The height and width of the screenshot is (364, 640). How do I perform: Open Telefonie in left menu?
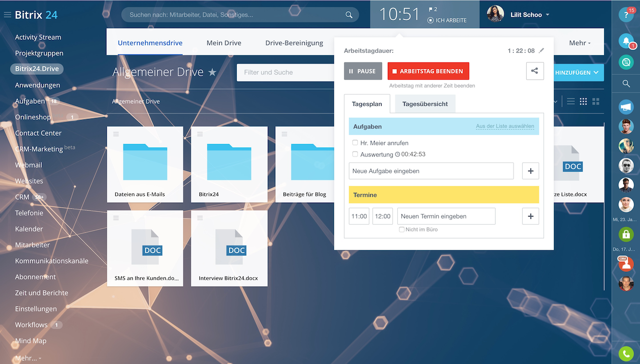(29, 213)
